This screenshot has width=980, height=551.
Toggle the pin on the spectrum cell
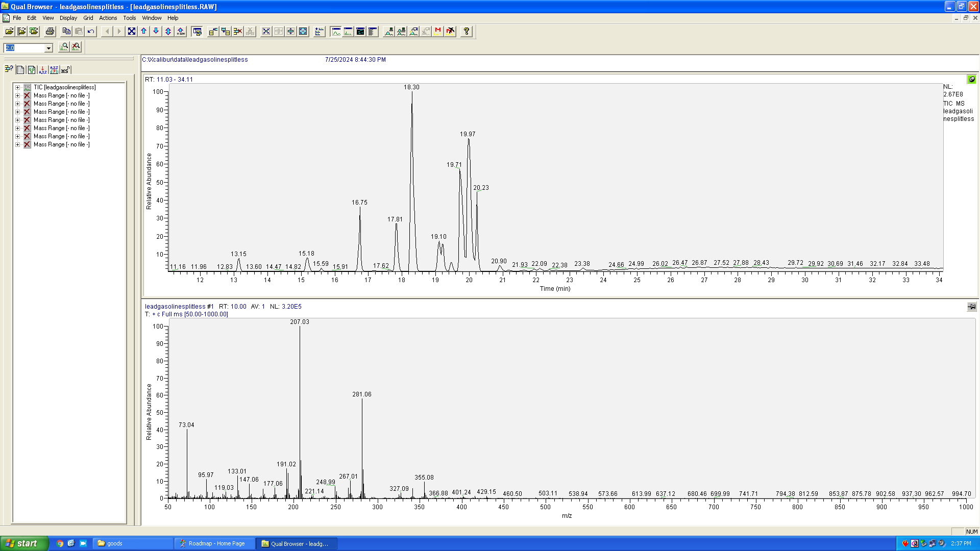tap(971, 307)
